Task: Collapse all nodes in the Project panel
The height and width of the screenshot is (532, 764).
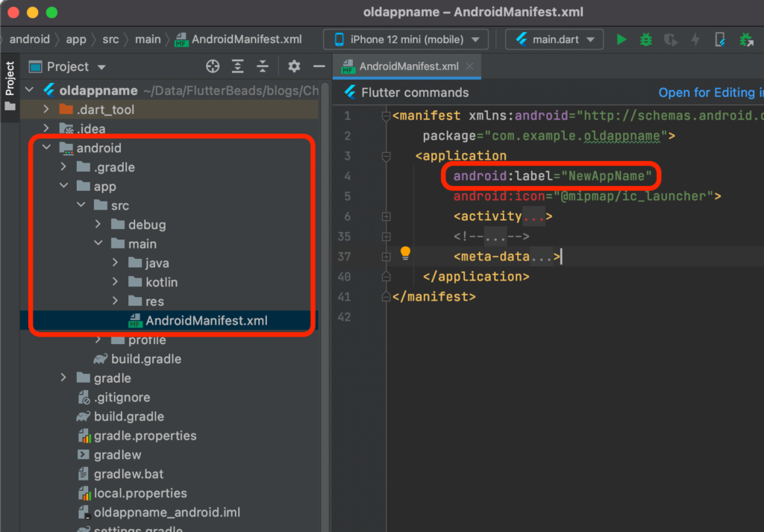Action: [x=262, y=66]
